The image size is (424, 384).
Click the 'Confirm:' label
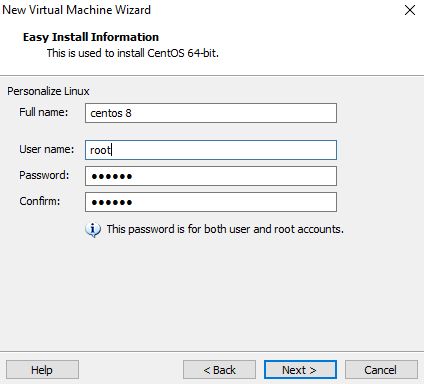40,201
